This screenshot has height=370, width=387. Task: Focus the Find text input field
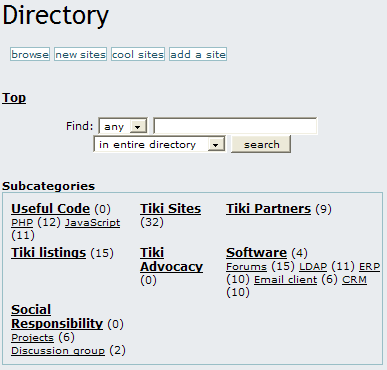235,126
